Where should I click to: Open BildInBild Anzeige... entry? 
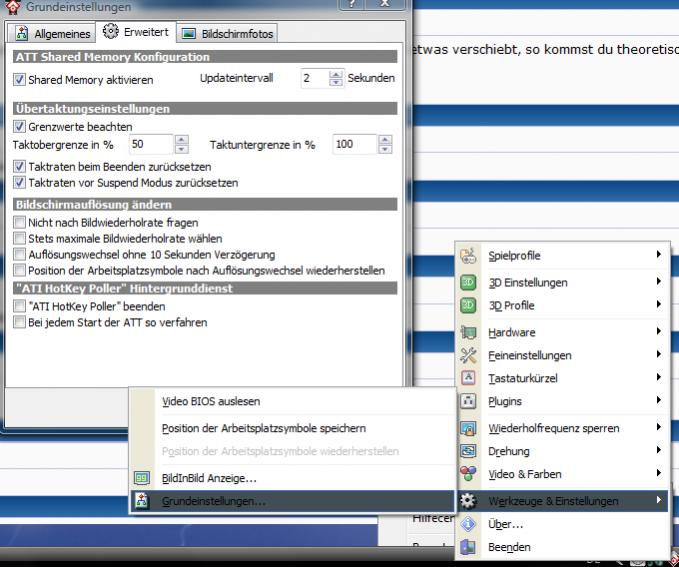click(x=292, y=478)
